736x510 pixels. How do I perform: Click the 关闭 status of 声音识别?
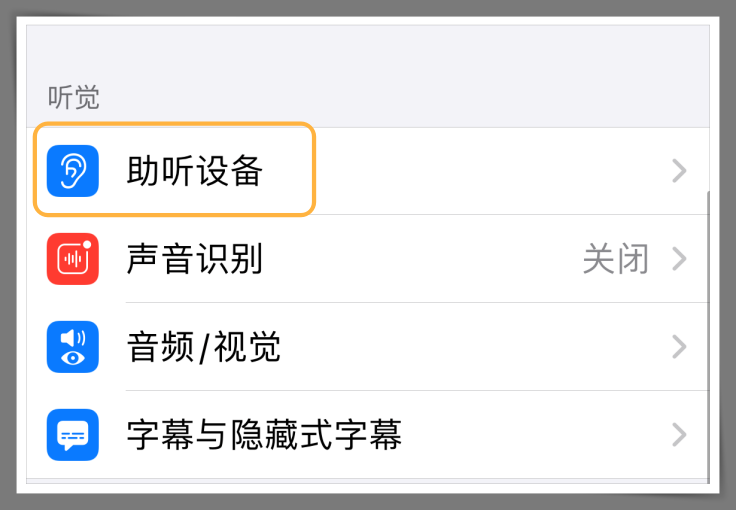tap(616, 259)
